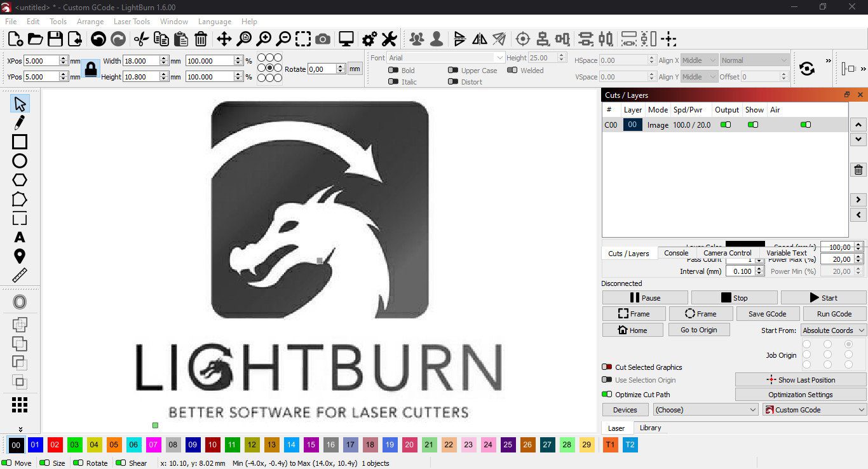
Task: Open the Arrange menu
Action: tap(90, 21)
